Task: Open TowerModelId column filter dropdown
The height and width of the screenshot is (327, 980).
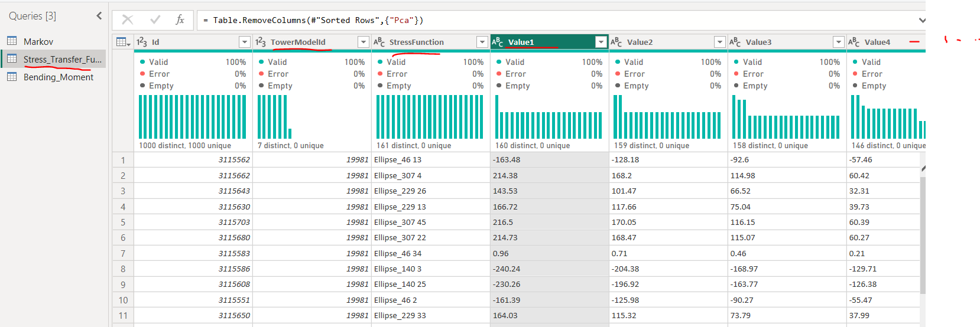Action: (x=364, y=42)
